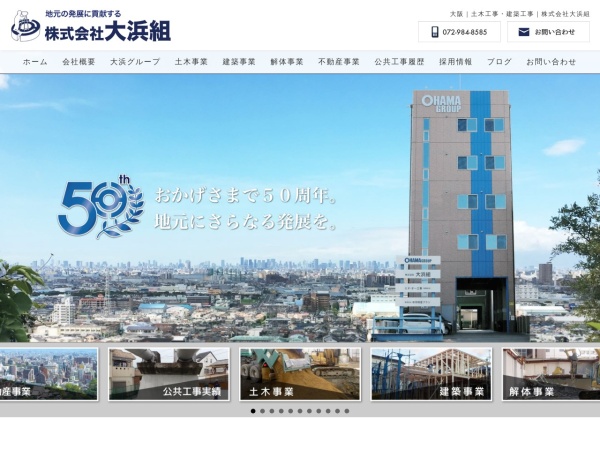Open the 土木事業 thumbnail card

300,374
